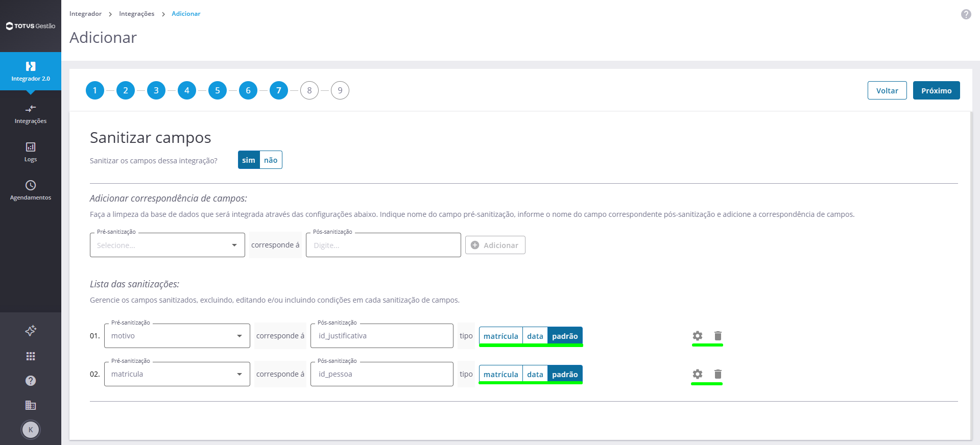Open Agendamentos in the sidebar
This screenshot has width=980, height=445.
click(x=31, y=191)
